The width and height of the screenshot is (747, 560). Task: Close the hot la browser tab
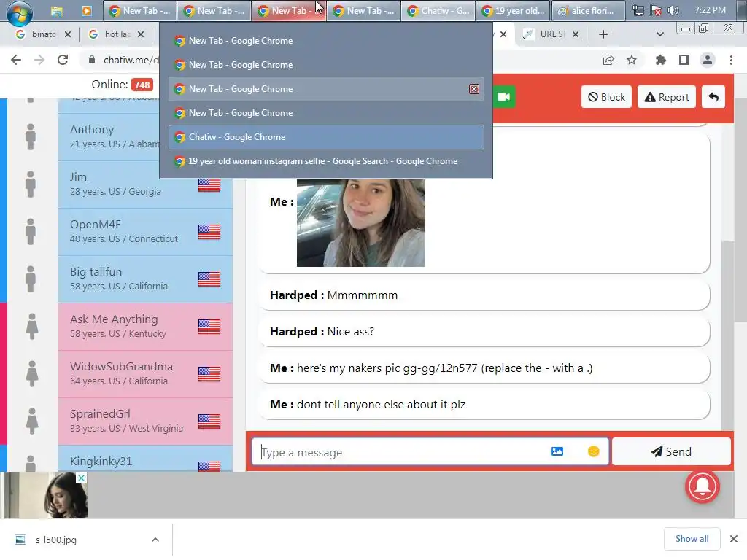tap(141, 34)
